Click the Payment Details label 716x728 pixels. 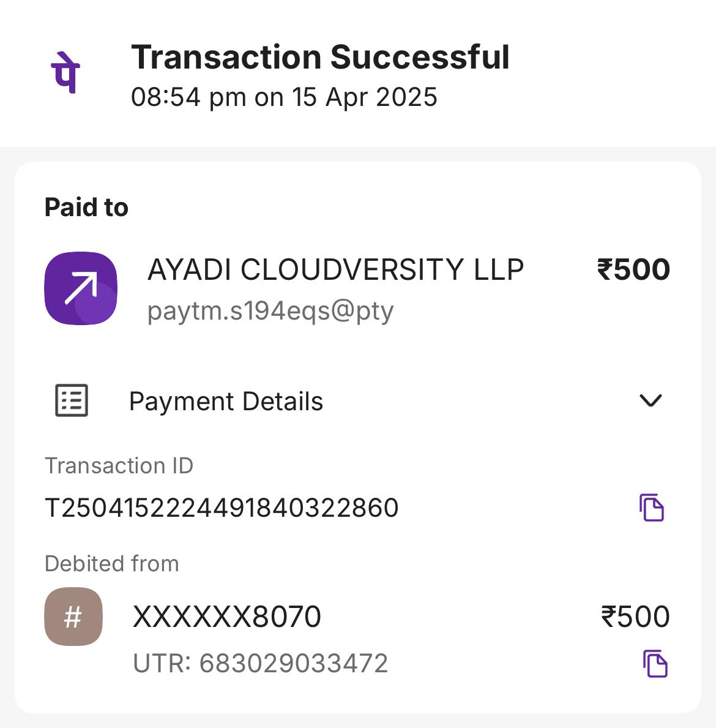tap(226, 402)
